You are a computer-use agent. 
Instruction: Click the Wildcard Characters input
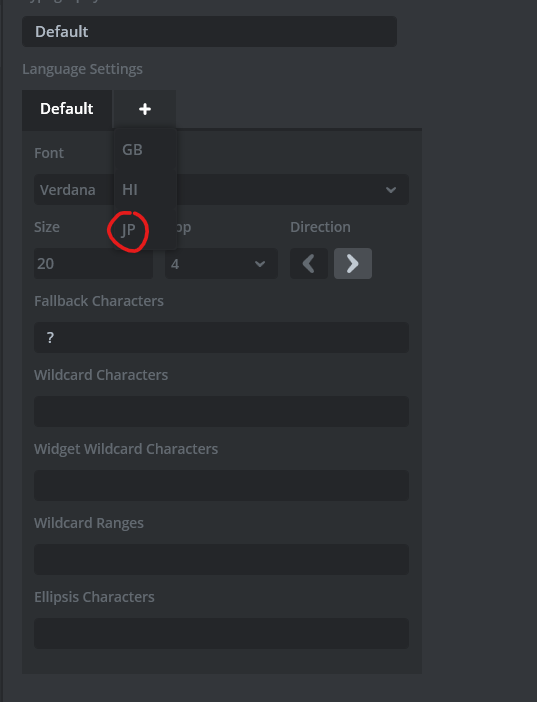coord(221,411)
